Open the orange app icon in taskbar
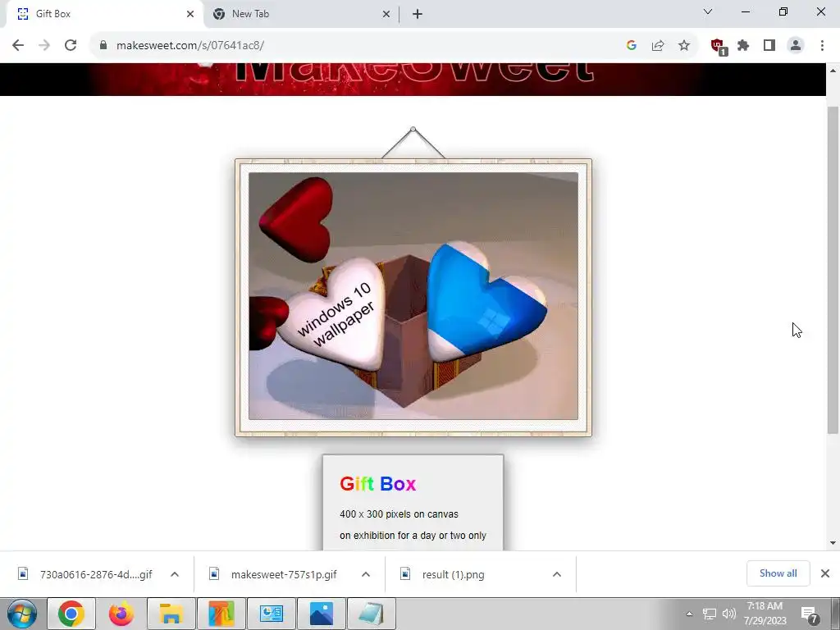 point(221,614)
